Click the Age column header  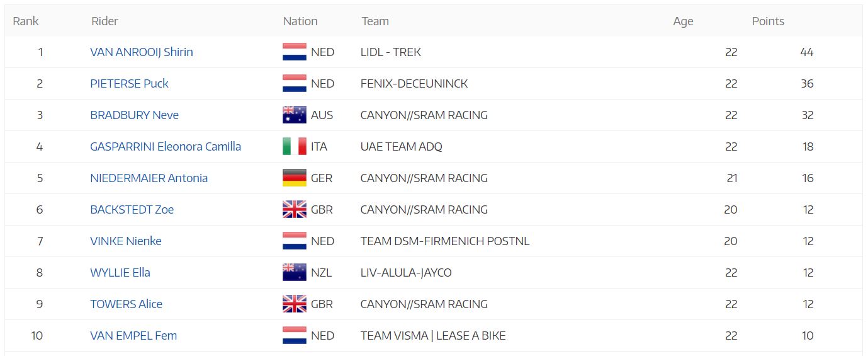coord(683,21)
